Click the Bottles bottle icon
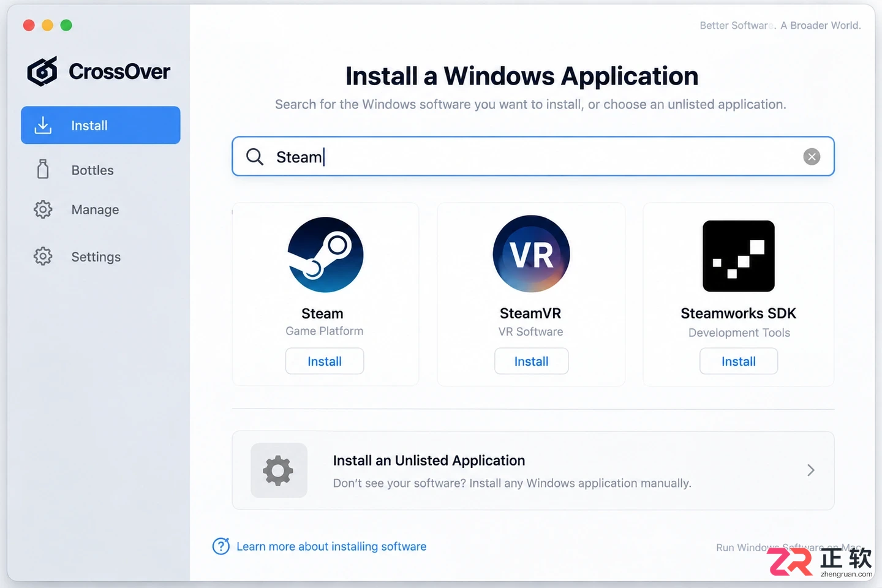 43,169
